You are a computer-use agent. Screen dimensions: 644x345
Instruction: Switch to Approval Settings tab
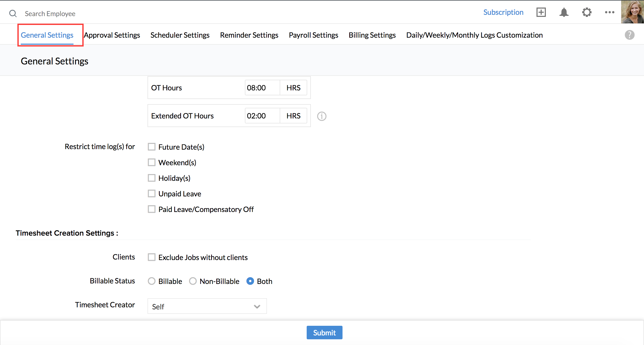(112, 35)
